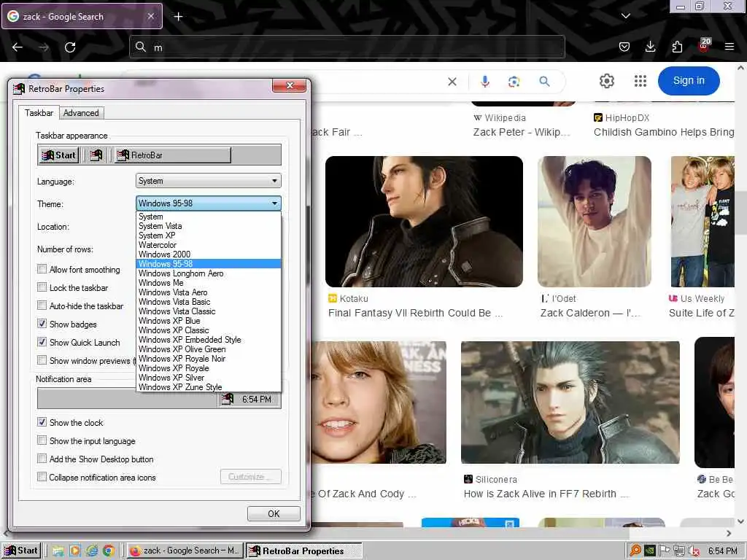747x560 pixels.
Task: Open the media player quick launch icon
Action: [x=75, y=551]
